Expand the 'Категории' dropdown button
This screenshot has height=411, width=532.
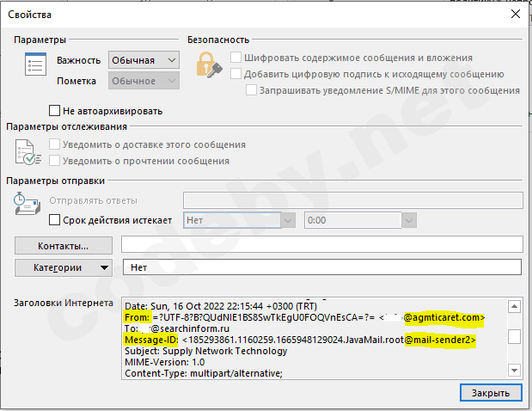[64, 267]
